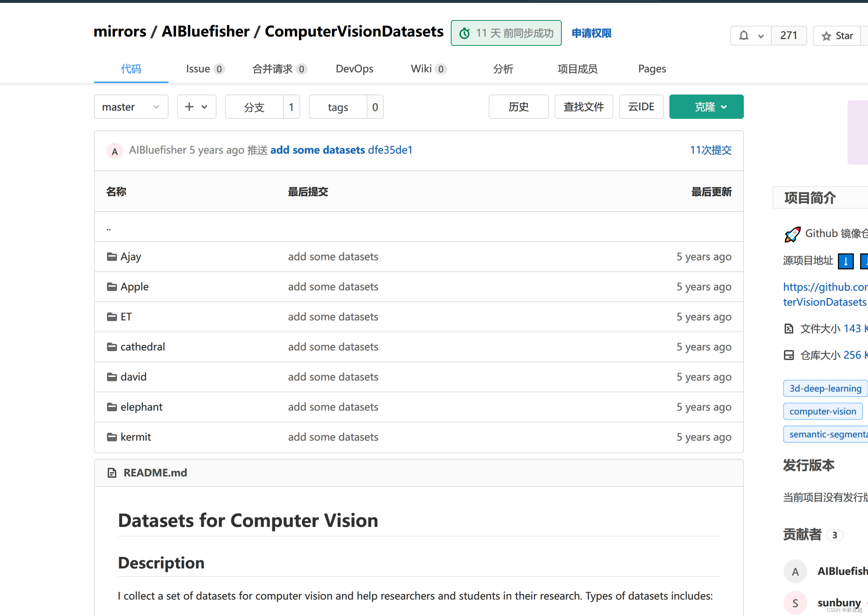Open the master branch dropdown
Image resolution: width=868 pixels, height=616 pixels.
[131, 107]
